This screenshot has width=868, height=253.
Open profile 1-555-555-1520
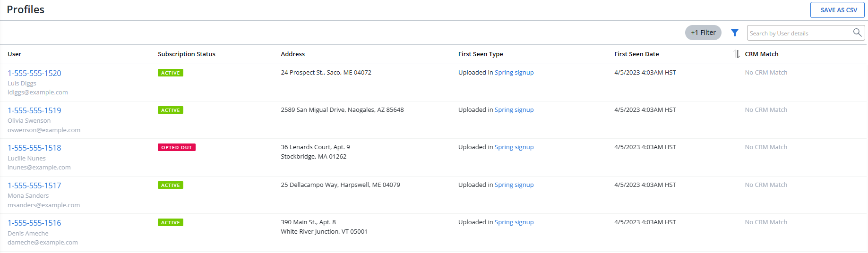coord(34,73)
